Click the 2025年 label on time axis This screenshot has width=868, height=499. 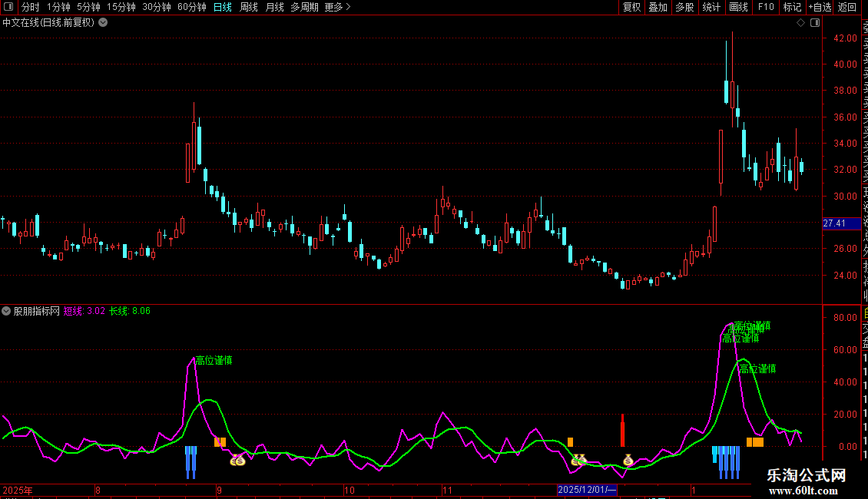[17, 490]
